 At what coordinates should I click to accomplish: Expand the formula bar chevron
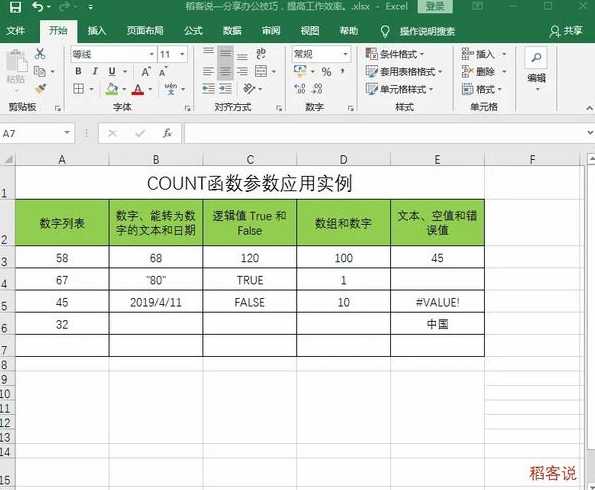[x=590, y=133]
